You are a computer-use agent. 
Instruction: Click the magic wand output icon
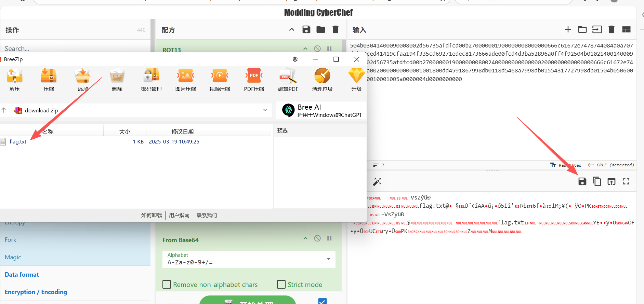(377, 182)
